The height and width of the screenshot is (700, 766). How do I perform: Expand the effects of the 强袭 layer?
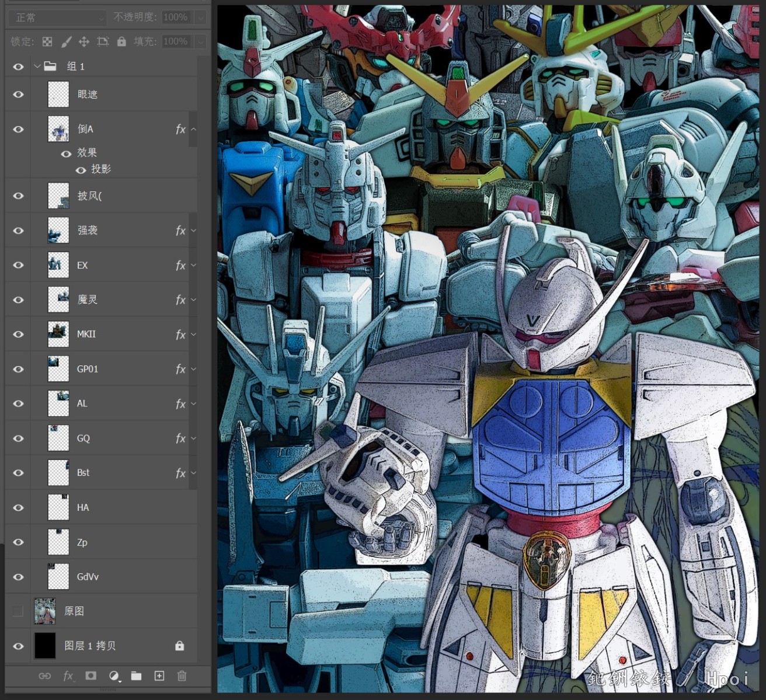pos(193,231)
